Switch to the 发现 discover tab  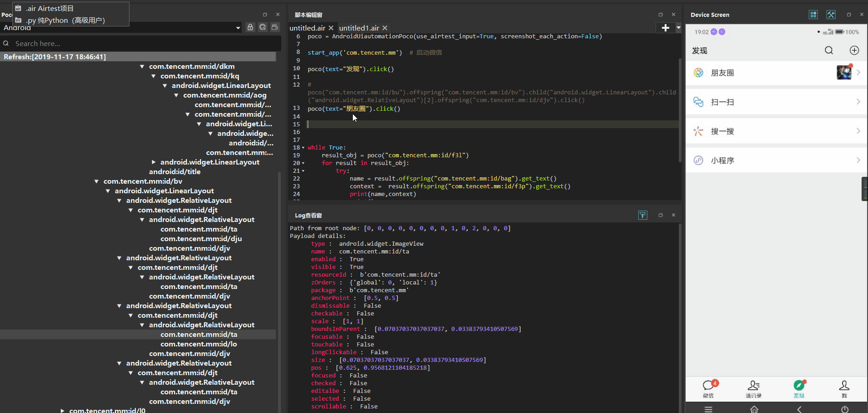799,389
